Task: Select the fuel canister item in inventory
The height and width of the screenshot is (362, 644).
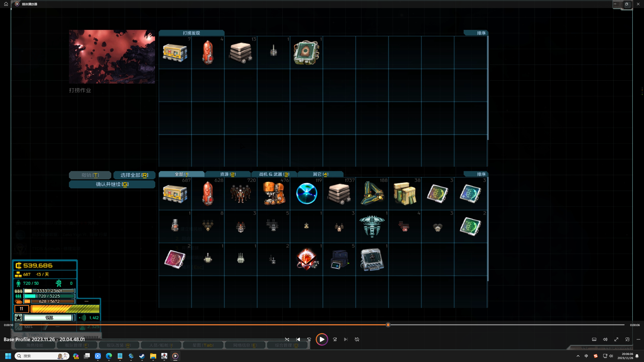Action: click(208, 194)
